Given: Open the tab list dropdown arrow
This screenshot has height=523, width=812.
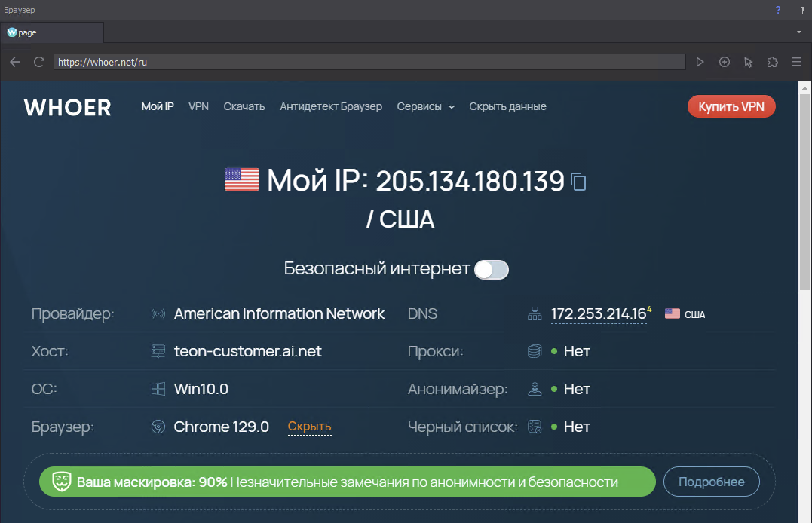Looking at the screenshot, I should coord(799,32).
